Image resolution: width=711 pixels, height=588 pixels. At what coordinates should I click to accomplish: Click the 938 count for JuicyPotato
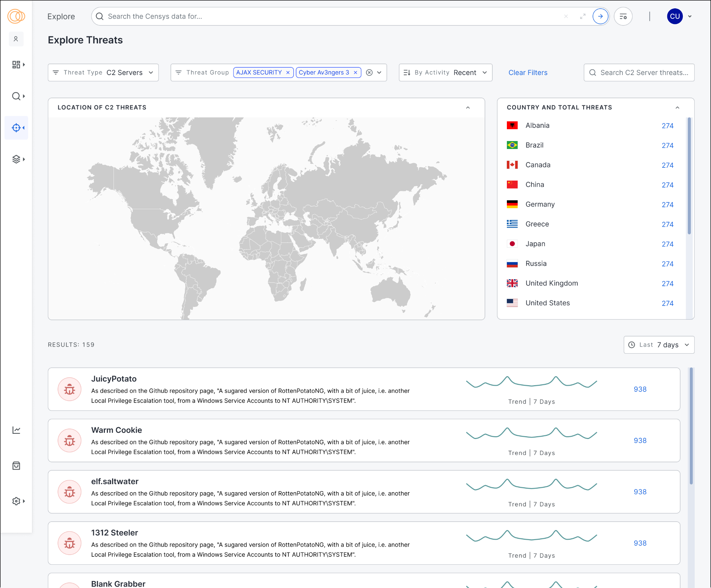pyautogui.click(x=640, y=389)
